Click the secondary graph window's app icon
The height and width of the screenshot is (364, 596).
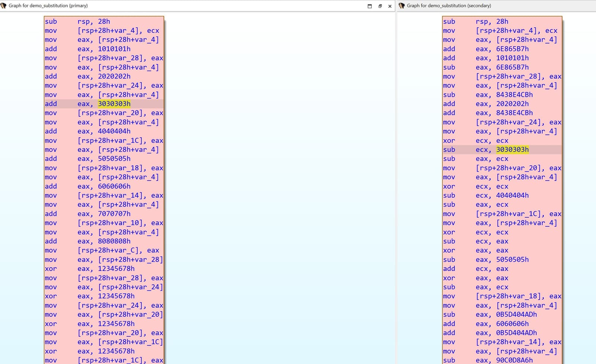(402, 6)
